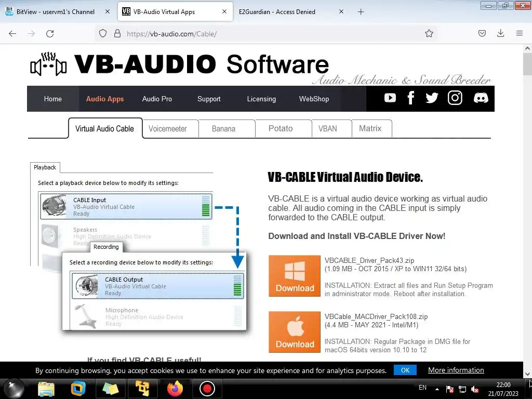The image size is (532, 399).
Task: Close the BitView tab
Action: click(x=107, y=11)
